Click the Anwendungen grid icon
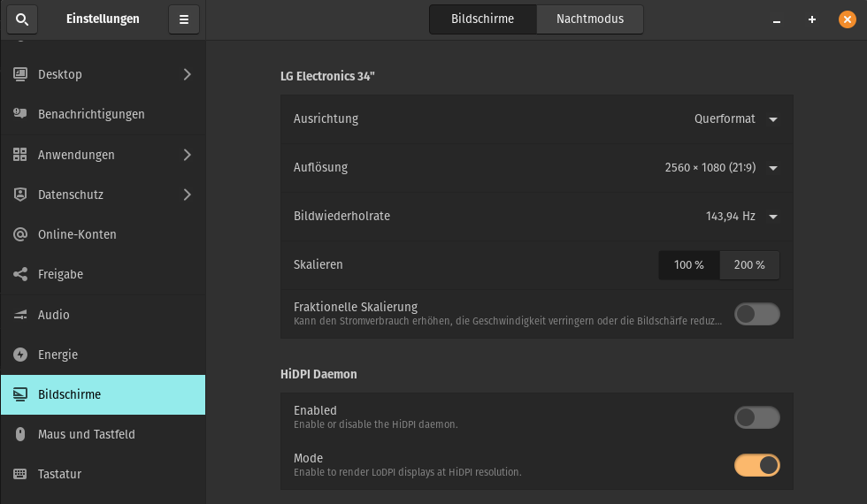The height and width of the screenshot is (504, 867). click(x=19, y=154)
